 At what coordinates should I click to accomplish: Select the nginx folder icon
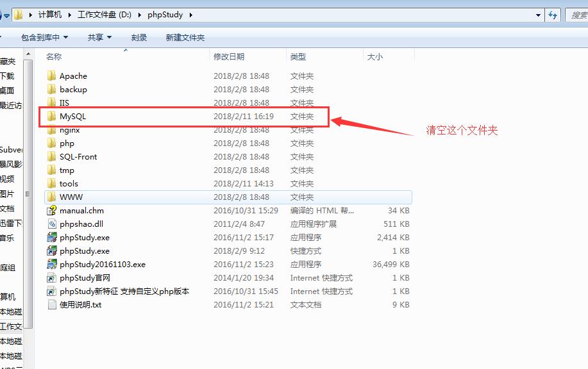(x=51, y=131)
